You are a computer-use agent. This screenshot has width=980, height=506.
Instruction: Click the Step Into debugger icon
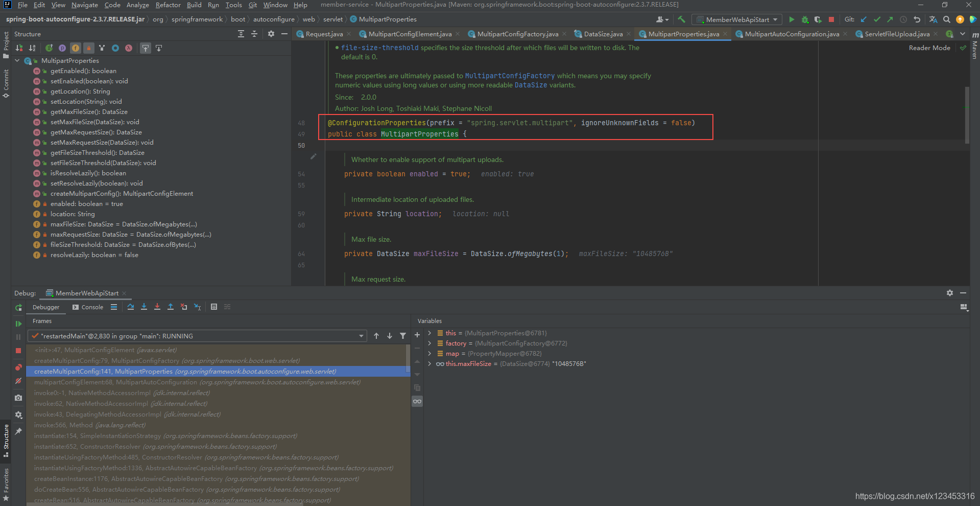point(144,307)
